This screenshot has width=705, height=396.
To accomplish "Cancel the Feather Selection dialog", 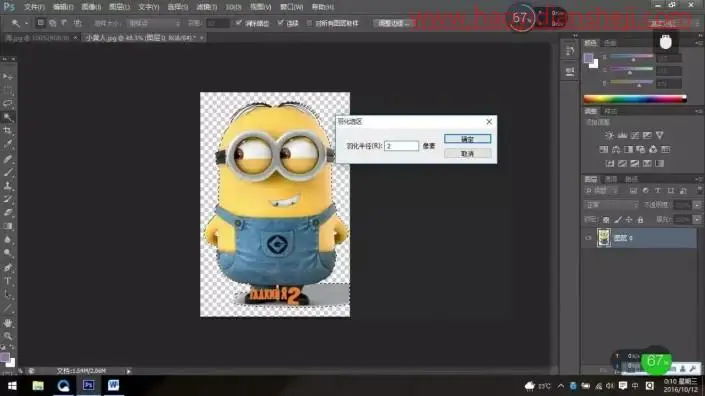I will (468, 154).
